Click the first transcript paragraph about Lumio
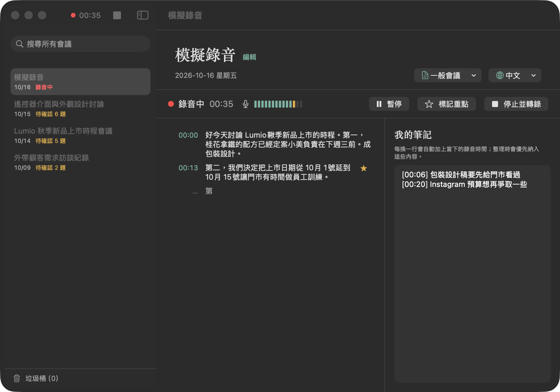The height and width of the screenshot is (392, 560). click(x=288, y=144)
